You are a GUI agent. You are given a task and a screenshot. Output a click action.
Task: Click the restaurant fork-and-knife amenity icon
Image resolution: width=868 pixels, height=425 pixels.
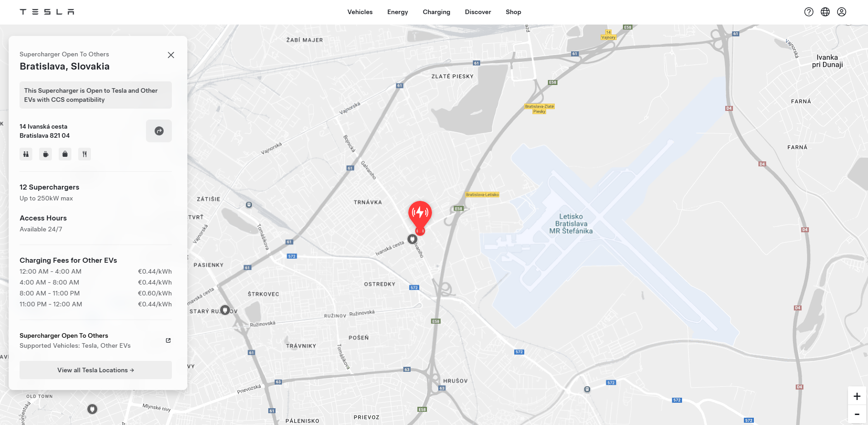(x=85, y=154)
